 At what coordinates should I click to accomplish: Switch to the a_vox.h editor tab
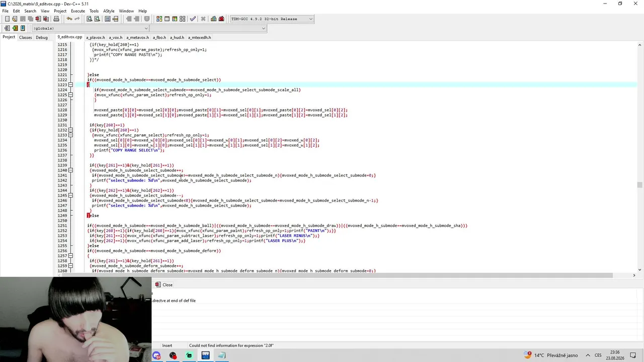[116, 38]
